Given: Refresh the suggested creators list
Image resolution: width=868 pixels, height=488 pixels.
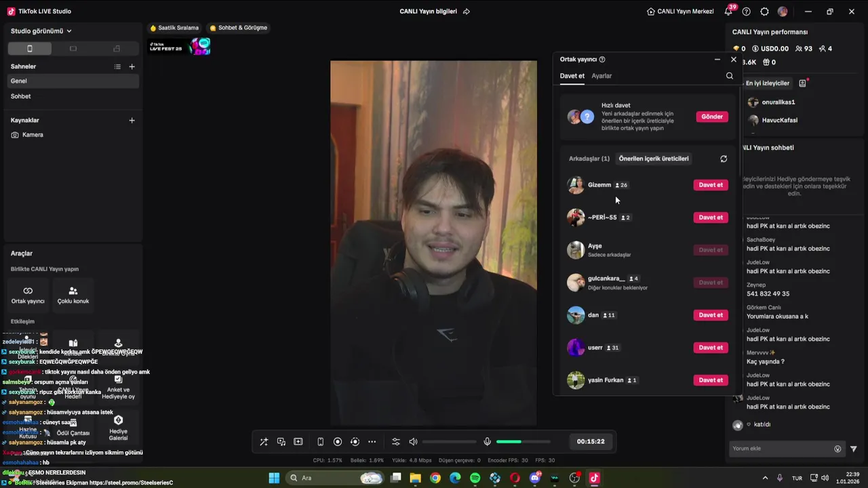Looking at the screenshot, I should tap(724, 159).
